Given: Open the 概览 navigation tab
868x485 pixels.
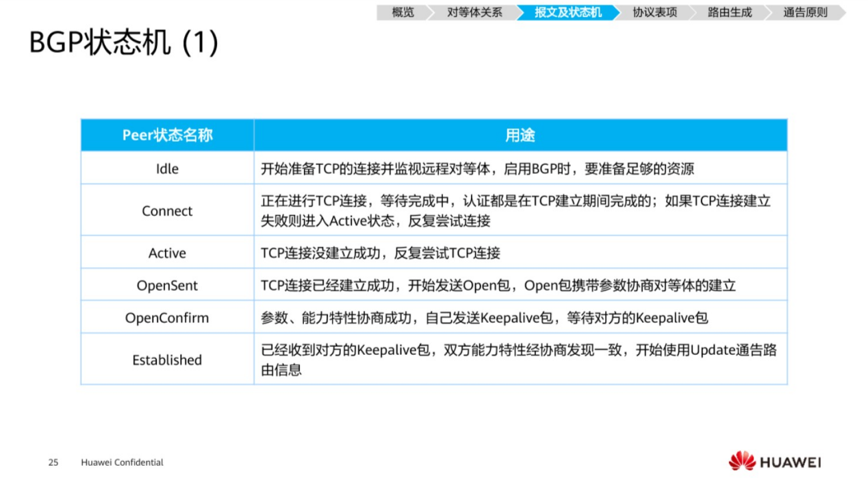Looking at the screenshot, I should point(403,12).
